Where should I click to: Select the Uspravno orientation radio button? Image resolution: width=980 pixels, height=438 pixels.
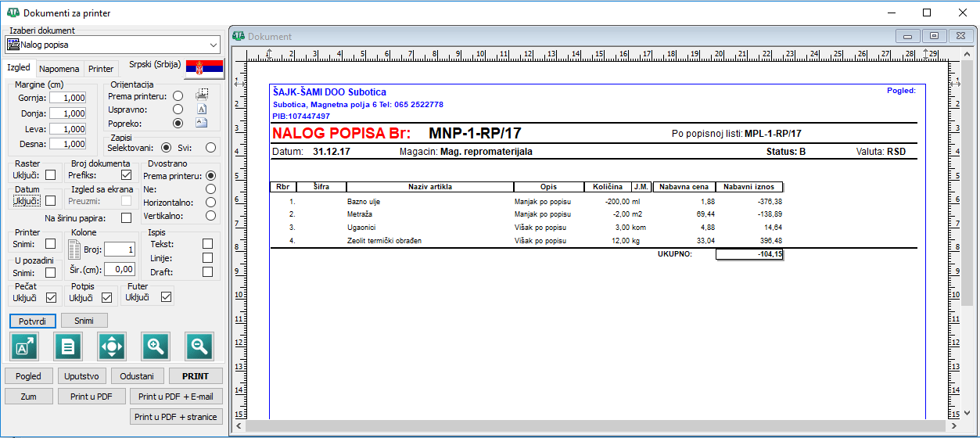pyautogui.click(x=178, y=109)
